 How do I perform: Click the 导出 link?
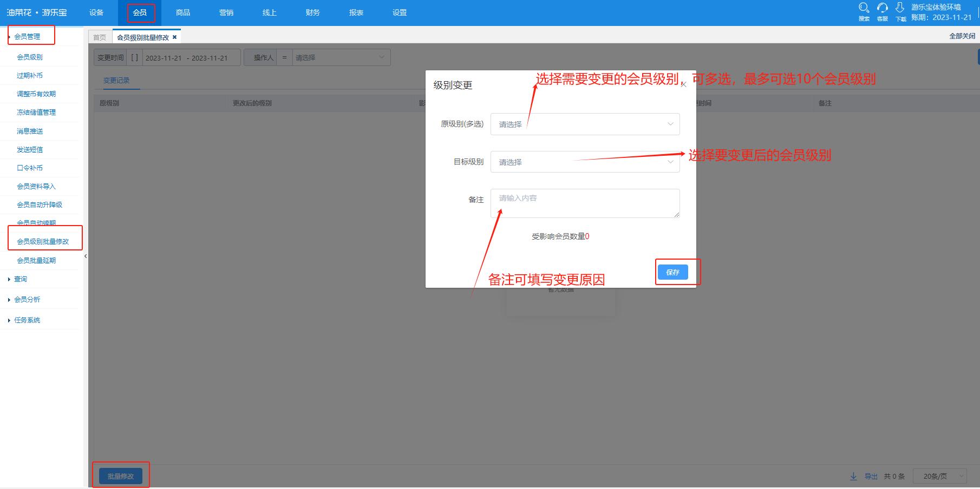click(871, 476)
